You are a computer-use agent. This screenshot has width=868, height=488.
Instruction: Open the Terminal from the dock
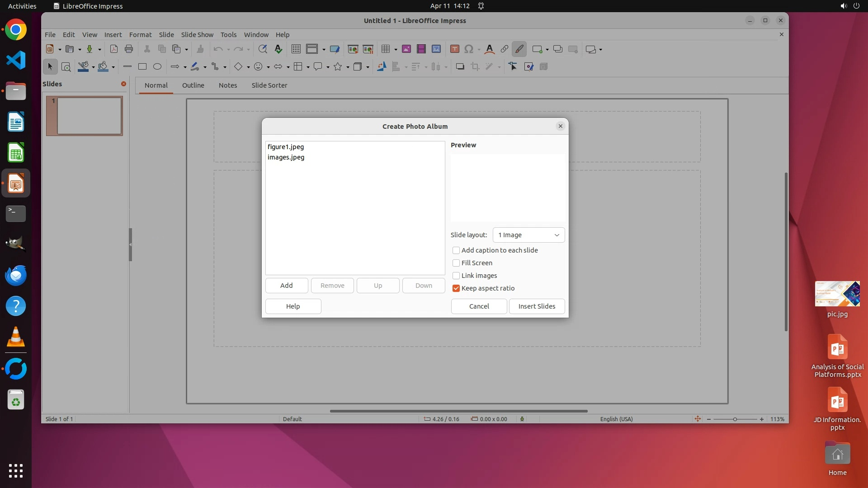(16, 214)
